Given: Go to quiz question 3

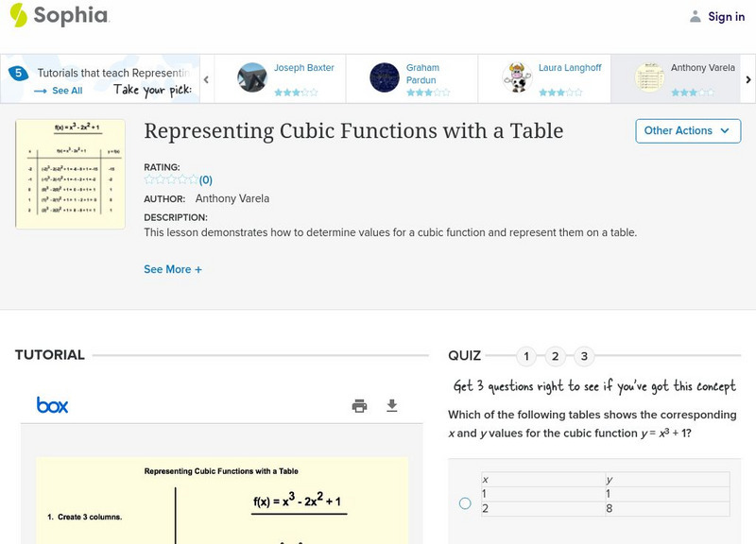Looking at the screenshot, I should 585,356.
